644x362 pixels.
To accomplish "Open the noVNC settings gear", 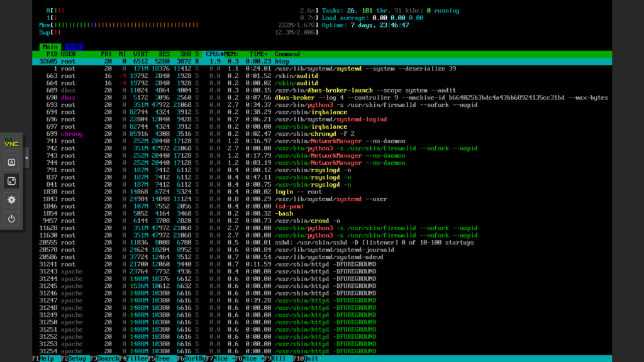I will pyautogui.click(x=11, y=200).
